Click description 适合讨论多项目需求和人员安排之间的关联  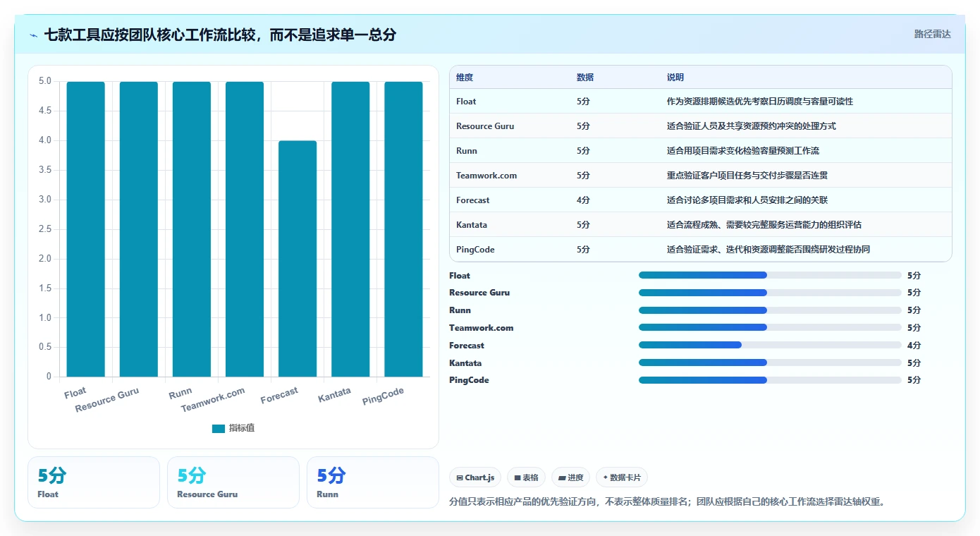(x=747, y=200)
